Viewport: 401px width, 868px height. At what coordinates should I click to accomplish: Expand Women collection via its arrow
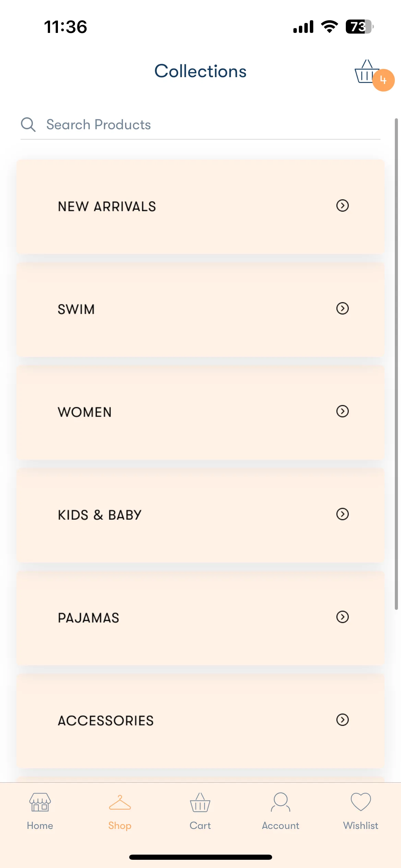[x=342, y=411]
